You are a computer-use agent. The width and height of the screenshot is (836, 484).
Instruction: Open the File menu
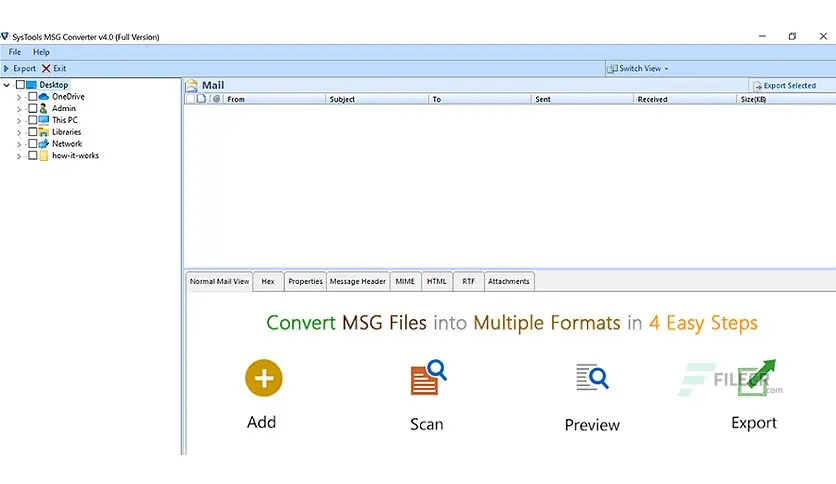[15, 52]
